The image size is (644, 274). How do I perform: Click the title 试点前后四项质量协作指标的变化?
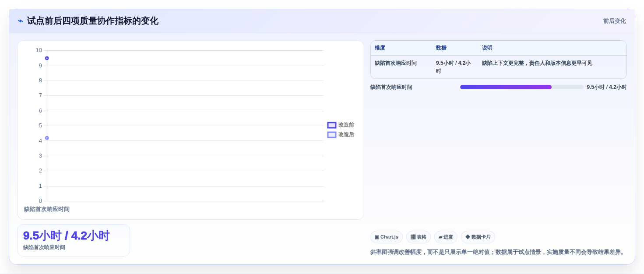(x=92, y=21)
